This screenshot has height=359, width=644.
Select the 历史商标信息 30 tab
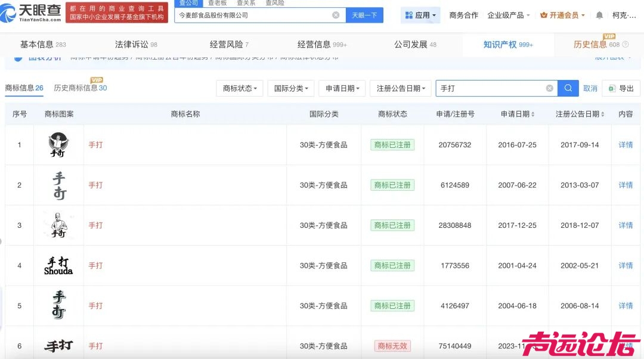coord(80,88)
